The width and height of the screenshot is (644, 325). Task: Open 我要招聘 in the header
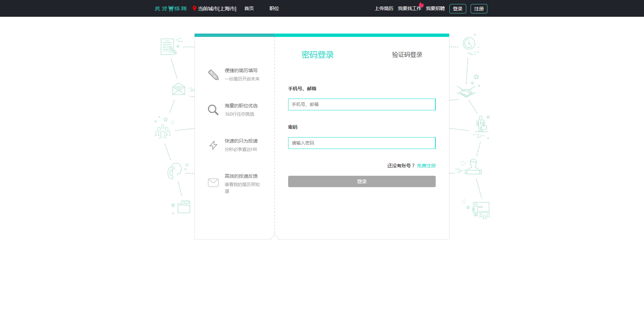click(x=435, y=8)
